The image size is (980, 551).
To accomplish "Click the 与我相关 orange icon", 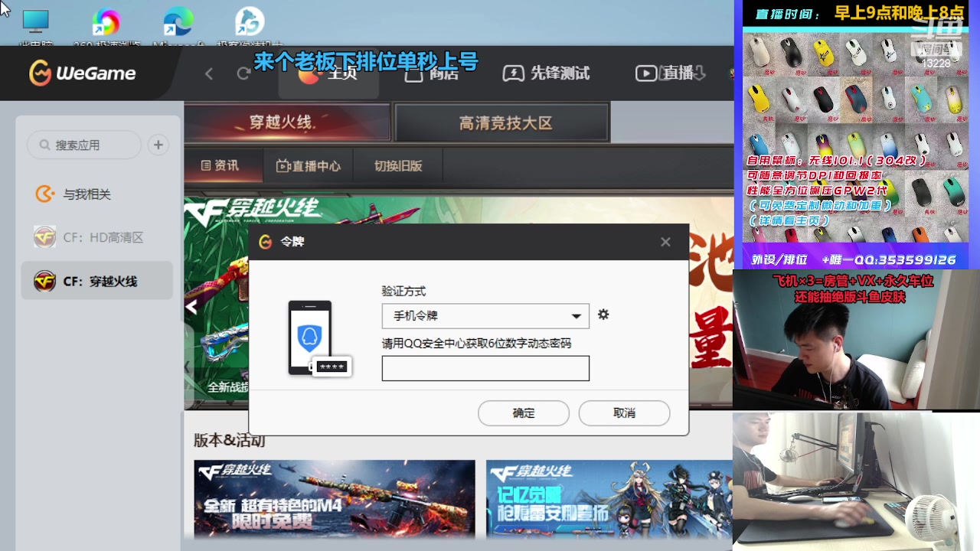I will point(45,194).
